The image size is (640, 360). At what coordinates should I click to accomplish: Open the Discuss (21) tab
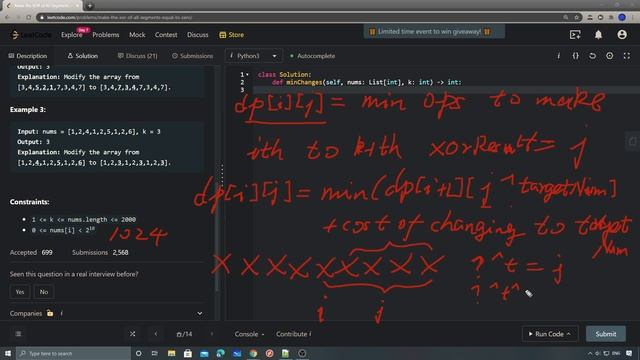[x=138, y=56]
